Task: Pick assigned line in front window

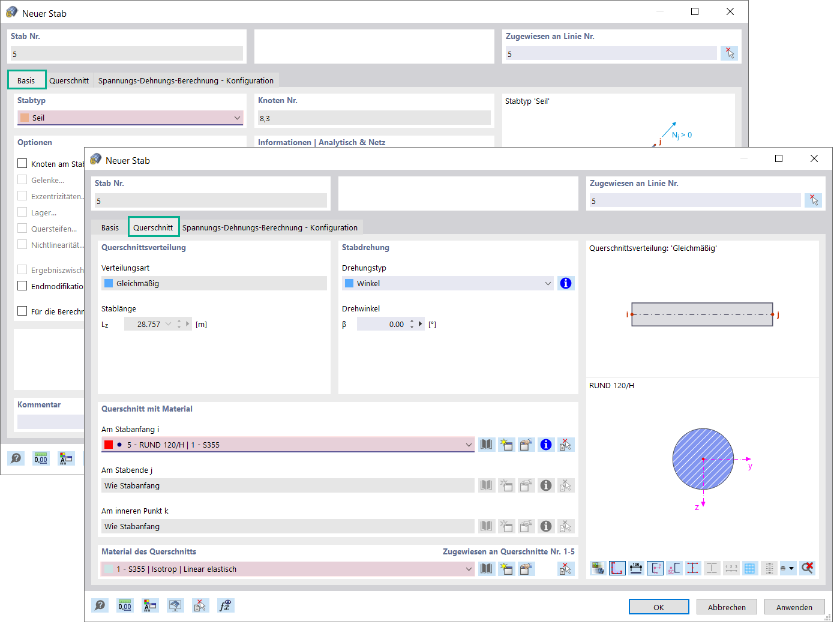Action: pos(814,200)
